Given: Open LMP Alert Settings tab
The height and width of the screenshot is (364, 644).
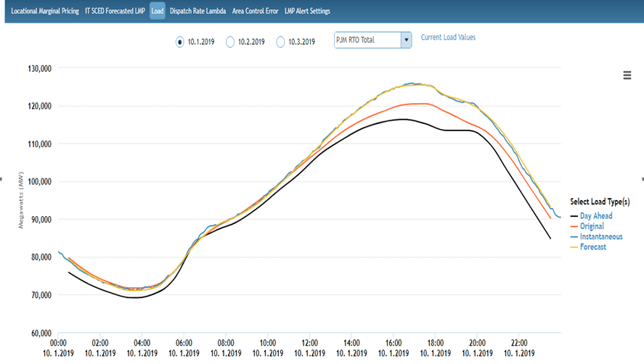Looking at the screenshot, I should point(307,12).
